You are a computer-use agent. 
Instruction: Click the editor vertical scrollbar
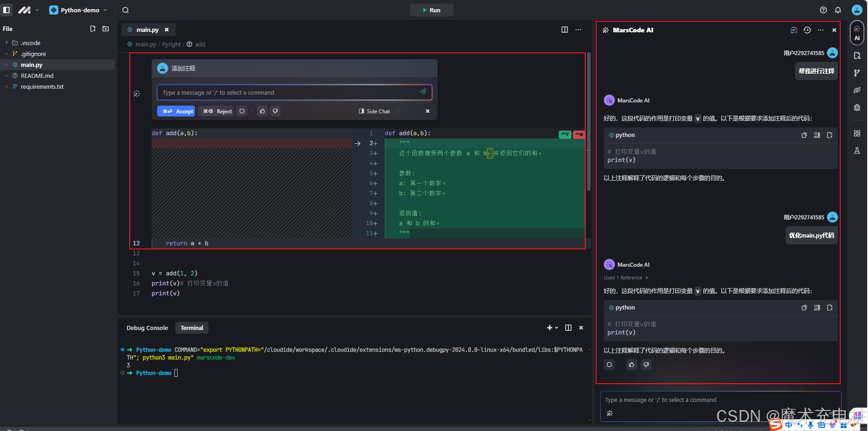[x=589, y=122]
